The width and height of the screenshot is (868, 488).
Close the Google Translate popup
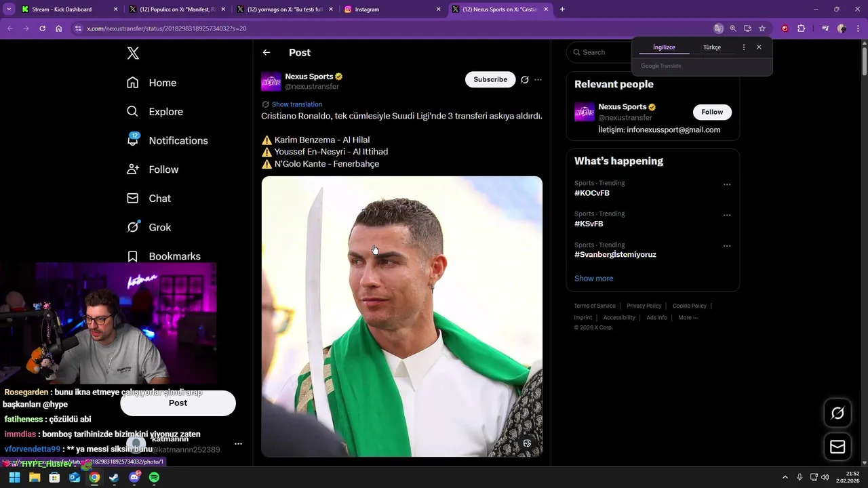[x=759, y=47]
